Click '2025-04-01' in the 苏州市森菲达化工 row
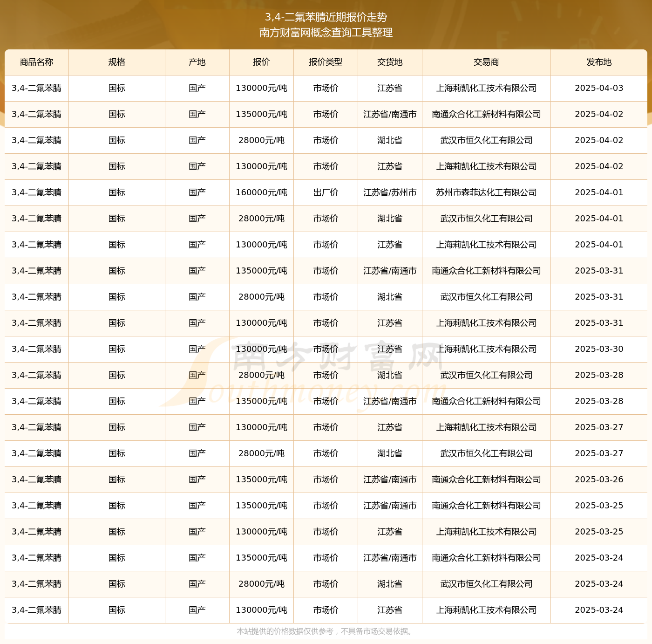 point(599,192)
